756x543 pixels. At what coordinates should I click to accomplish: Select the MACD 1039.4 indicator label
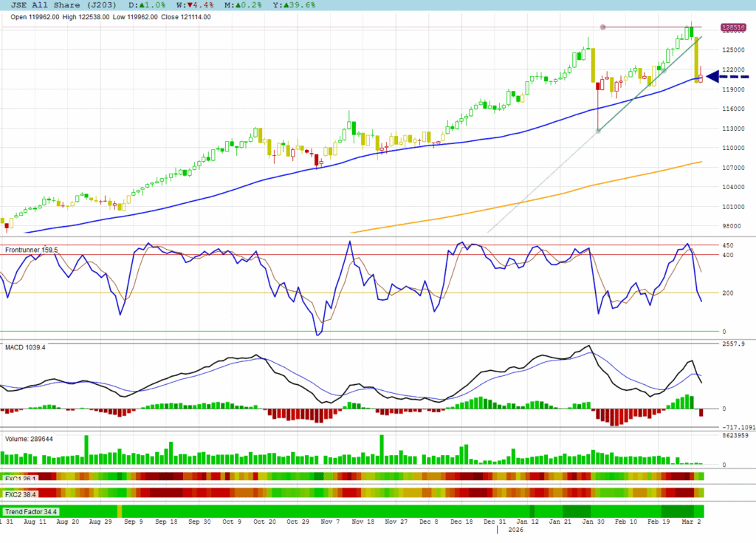26,346
